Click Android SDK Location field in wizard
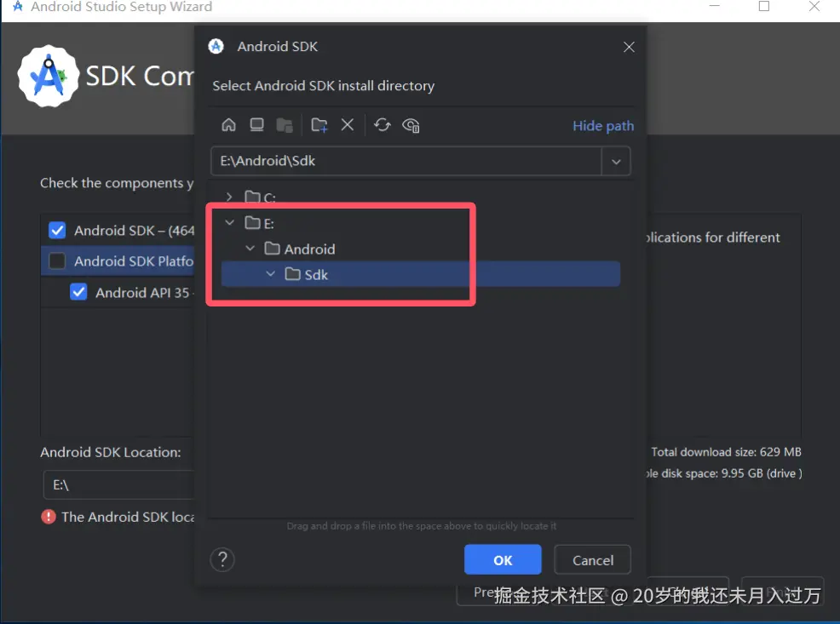Screen dimensions: 840x624 point(119,485)
